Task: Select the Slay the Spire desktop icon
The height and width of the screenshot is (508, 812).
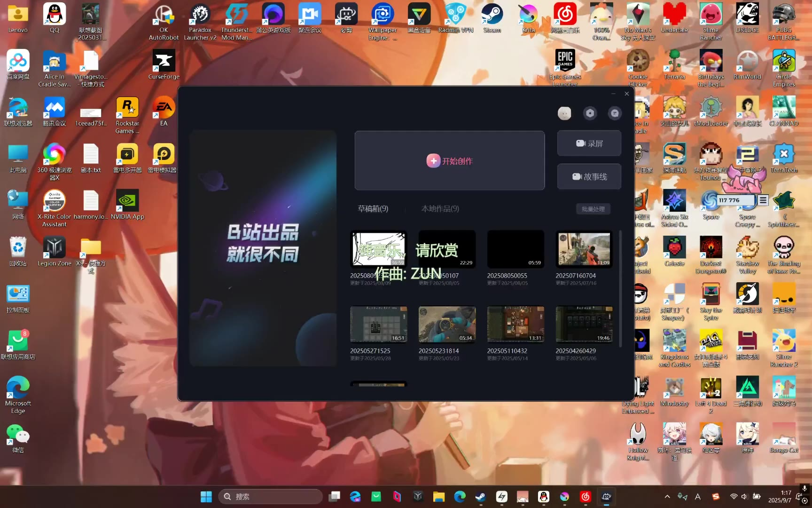Action: pos(710,302)
